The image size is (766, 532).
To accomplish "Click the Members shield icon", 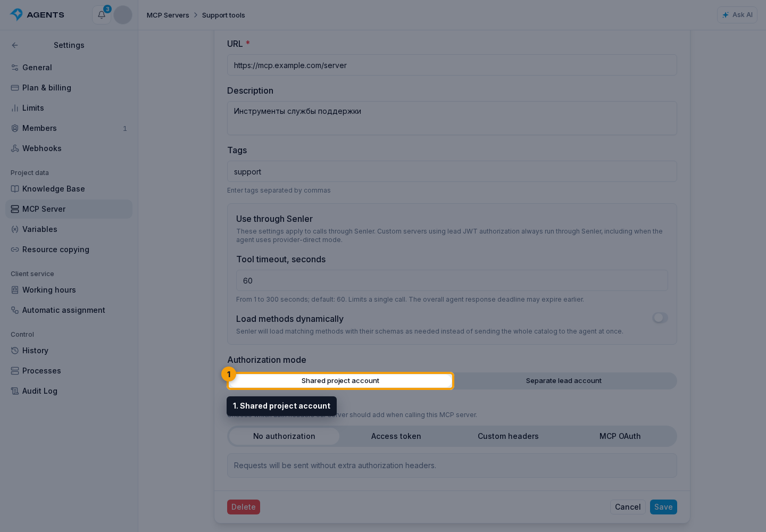I will click(x=15, y=128).
